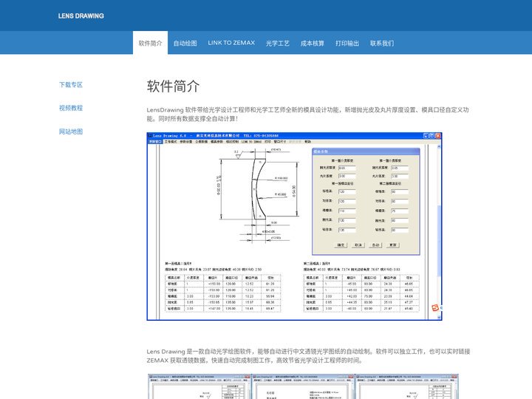The width and height of the screenshot is (532, 399).
Task: Click the paragraph starting 'Lens Drawing 是一款自动光学绘图软件'
Action: [x=308, y=355]
